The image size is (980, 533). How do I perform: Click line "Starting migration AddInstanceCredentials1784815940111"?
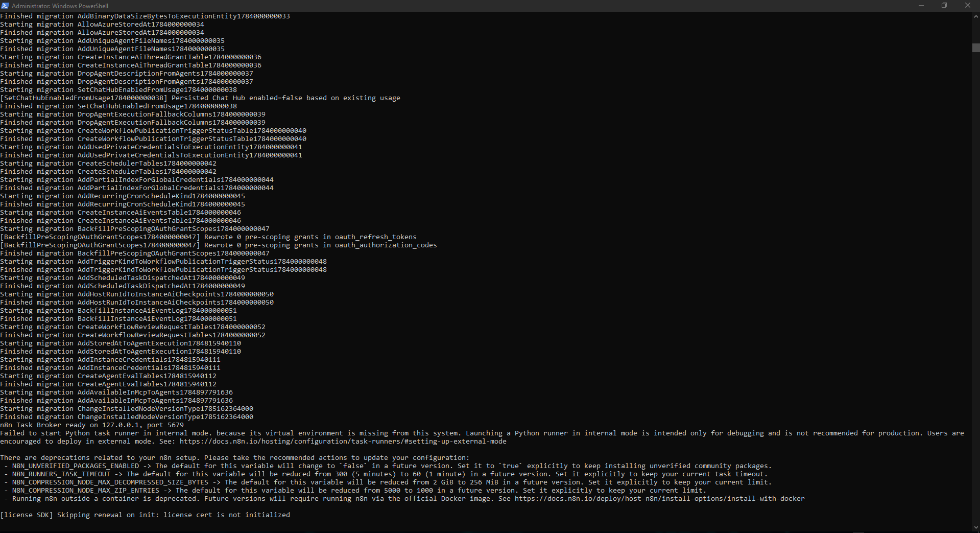point(110,360)
